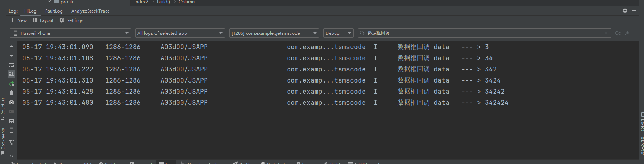Open log filter configuration sliders icon
The width and height of the screenshot is (644, 164).
point(11,142)
